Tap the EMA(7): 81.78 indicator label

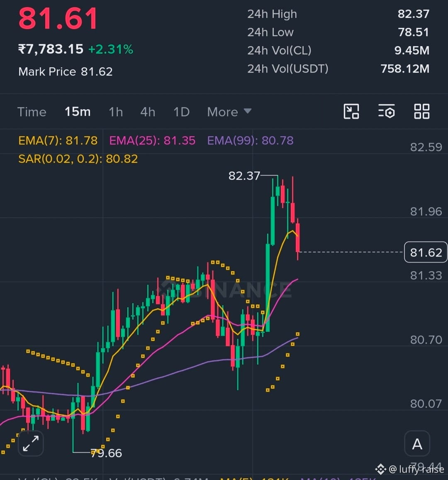point(58,140)
